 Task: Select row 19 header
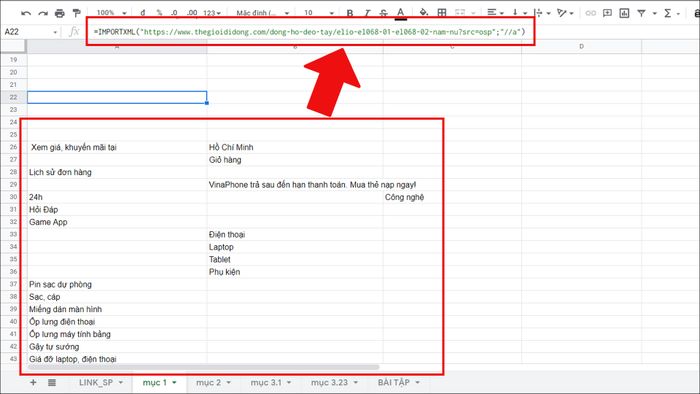click(13, 59)
